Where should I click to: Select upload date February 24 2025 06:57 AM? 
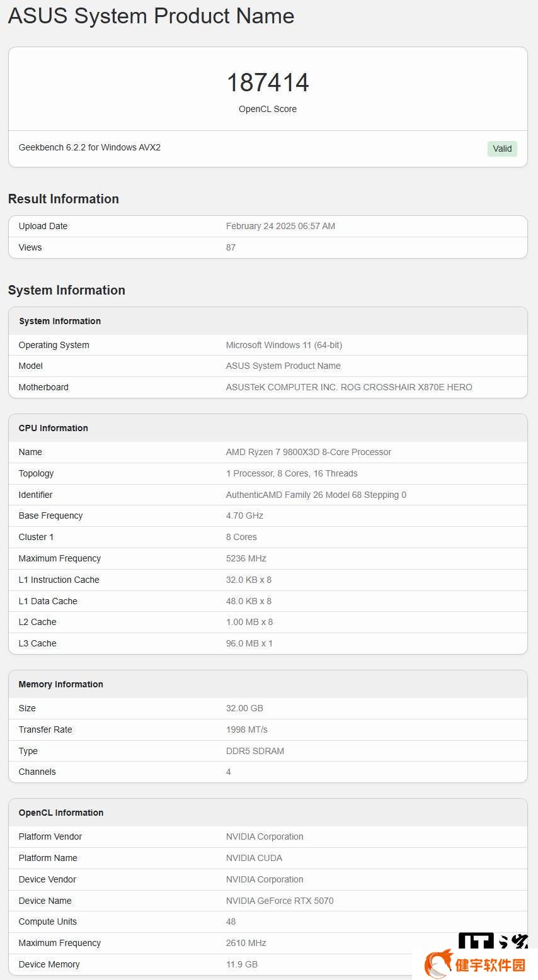coord(280,226)
